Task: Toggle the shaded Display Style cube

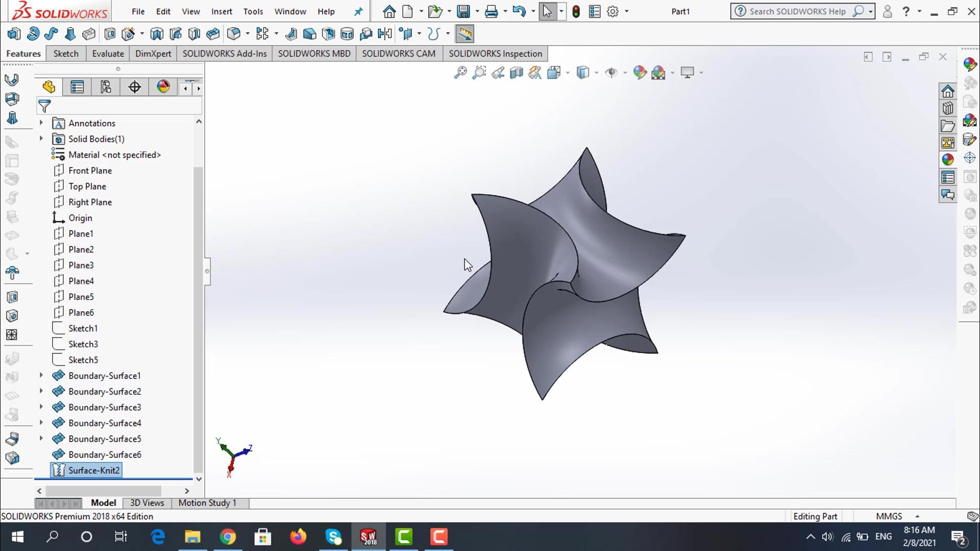Action: [584, 72]
